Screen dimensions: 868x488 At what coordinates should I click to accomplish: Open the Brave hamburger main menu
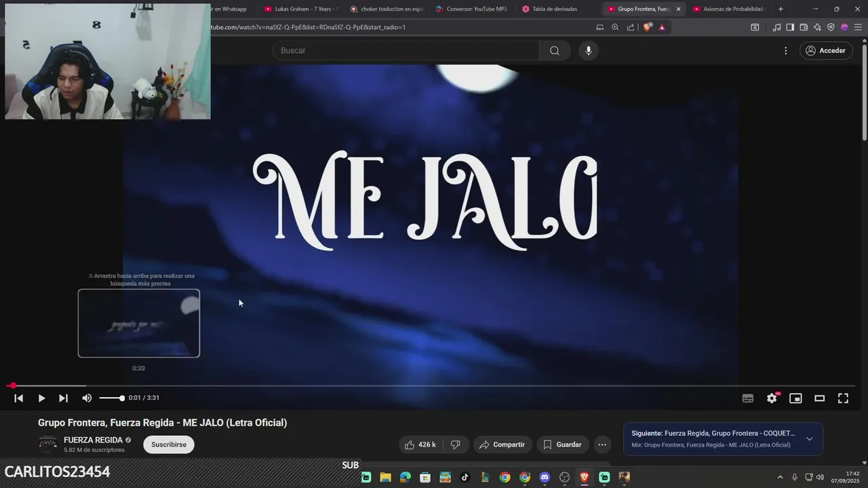858,27
